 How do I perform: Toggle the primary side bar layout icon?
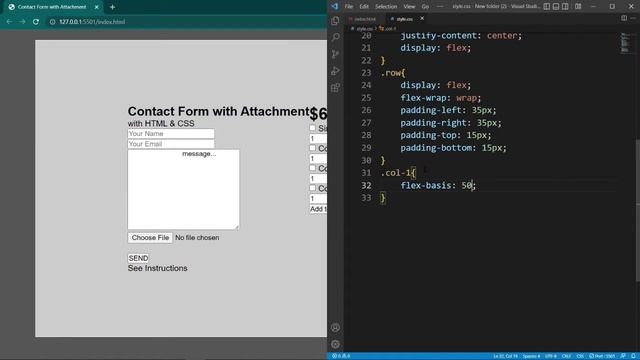tap(547, 7)
